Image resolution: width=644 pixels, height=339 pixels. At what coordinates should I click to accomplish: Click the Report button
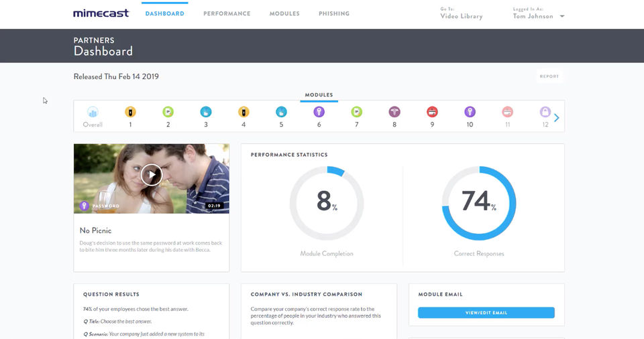pos(549,76)
